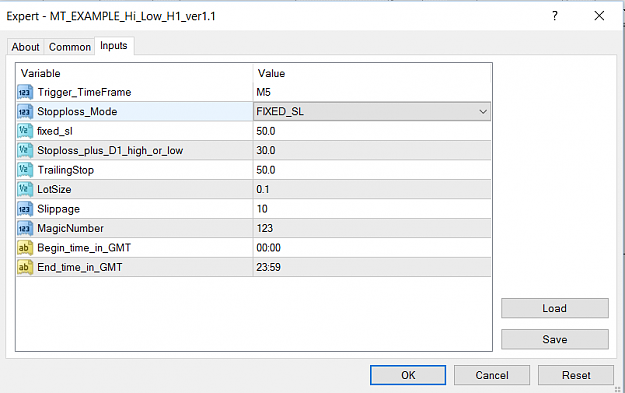Close the Expert dialog window
625x393 pixels.
pyautogui.click(x=599, y=16)
